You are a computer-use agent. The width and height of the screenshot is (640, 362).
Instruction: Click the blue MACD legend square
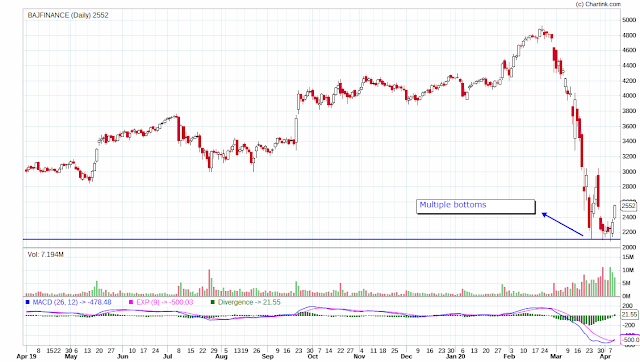(28, 302)
